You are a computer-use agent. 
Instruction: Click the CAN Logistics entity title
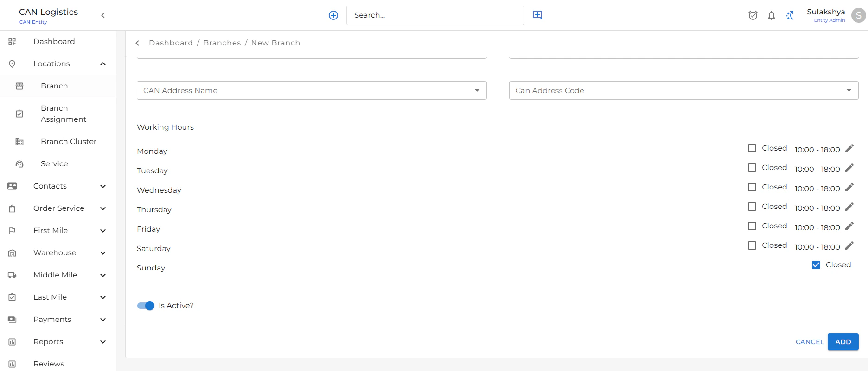pos(48,12)
